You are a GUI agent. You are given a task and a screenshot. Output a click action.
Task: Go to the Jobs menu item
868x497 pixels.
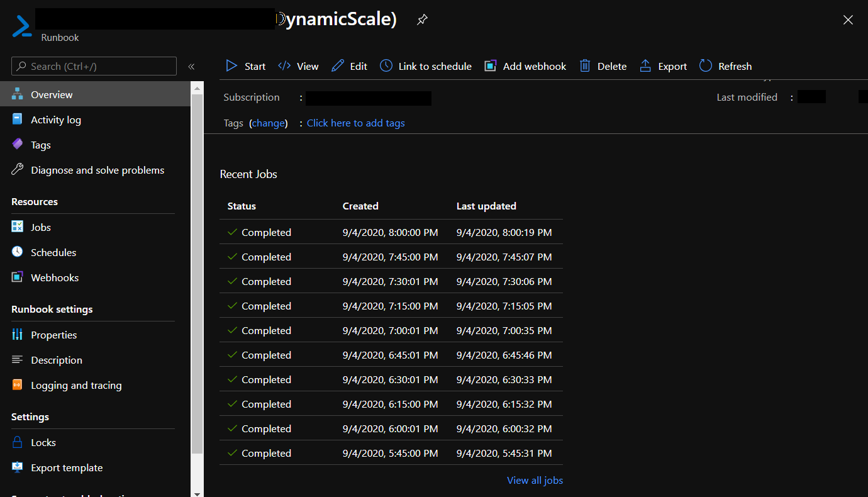tap(95, 227)
